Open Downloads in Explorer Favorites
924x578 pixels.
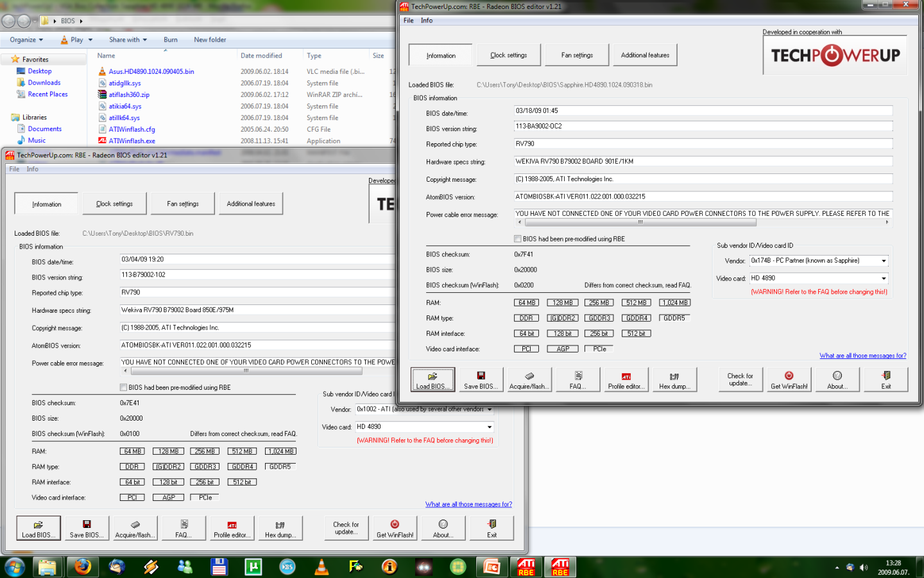pos(44,83)
